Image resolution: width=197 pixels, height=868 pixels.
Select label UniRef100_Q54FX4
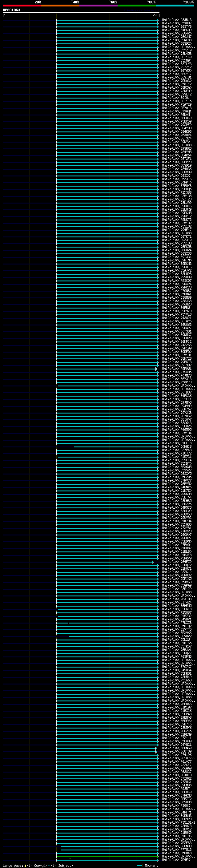(x=177, y=860)
